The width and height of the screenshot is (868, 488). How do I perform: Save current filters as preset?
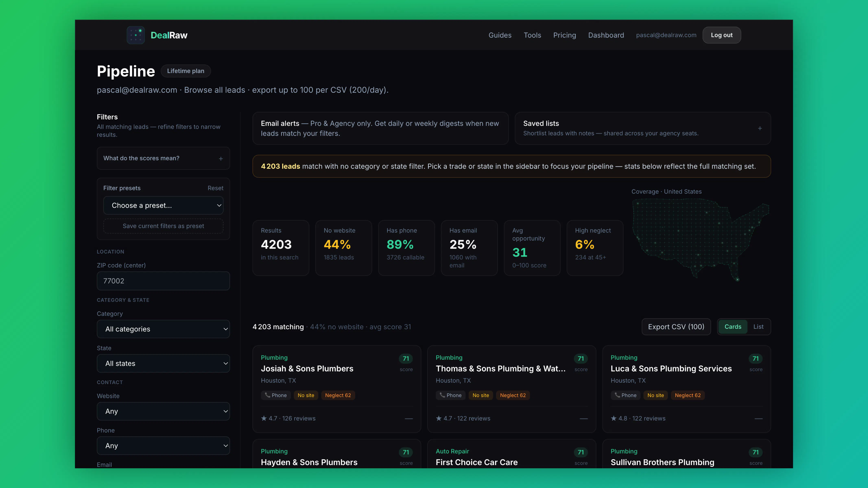[163, 226]
